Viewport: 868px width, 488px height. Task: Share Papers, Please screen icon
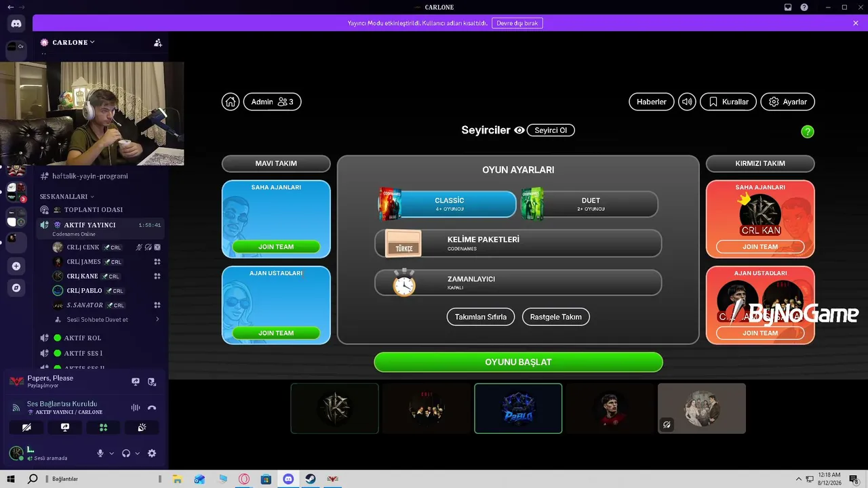pos(136,382)
